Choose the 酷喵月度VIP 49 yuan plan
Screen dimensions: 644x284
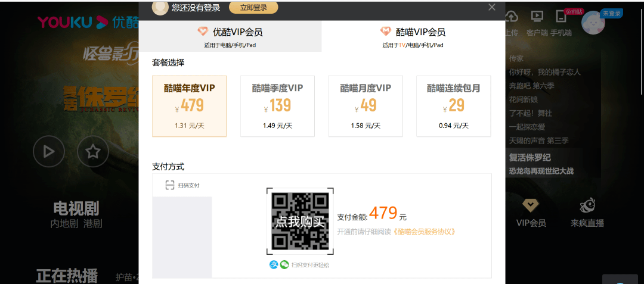pos(366,106)
